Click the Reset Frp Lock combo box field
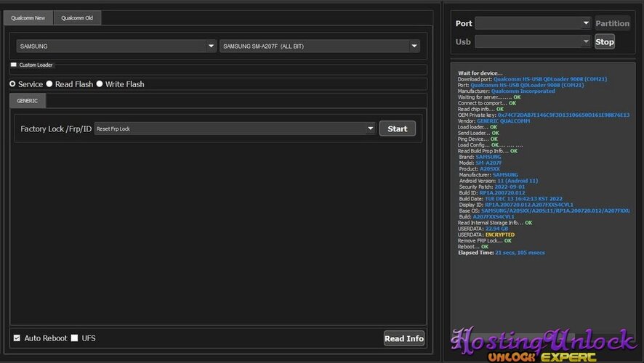This screenshot has width=644, height=363. 235,129
